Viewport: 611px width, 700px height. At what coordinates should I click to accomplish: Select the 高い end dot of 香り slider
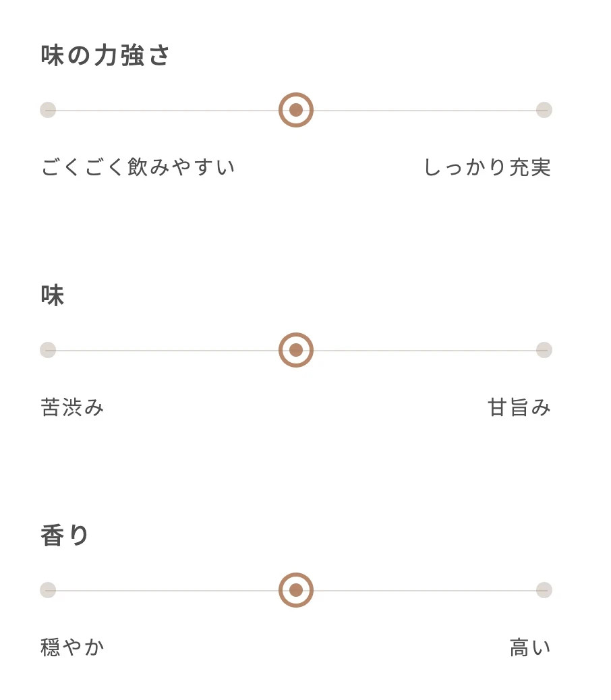[x=544, y=590]
